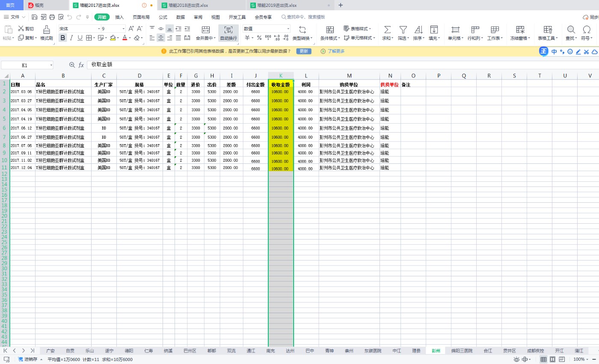Click the yellow fill color swatch button

pos(113,38)
